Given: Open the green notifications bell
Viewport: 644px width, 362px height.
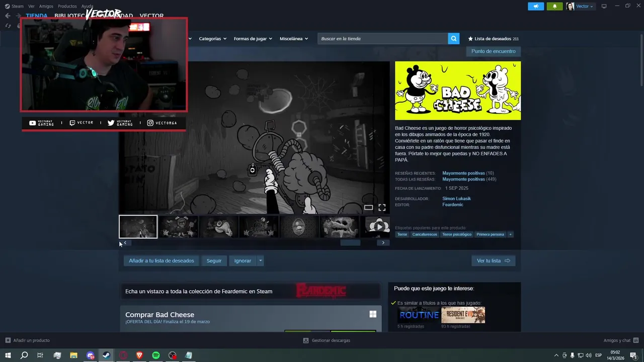Looking at the screenshot, I should pos(554,6).
